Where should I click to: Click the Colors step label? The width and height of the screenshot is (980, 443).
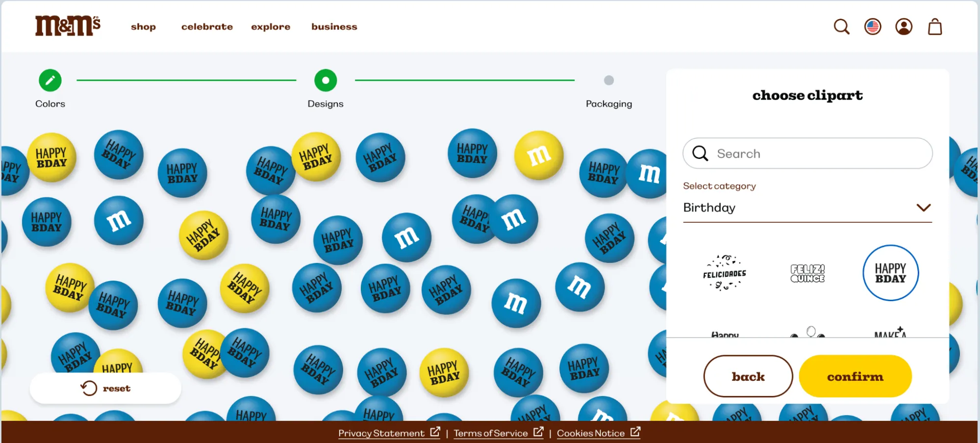coord(50,104)
